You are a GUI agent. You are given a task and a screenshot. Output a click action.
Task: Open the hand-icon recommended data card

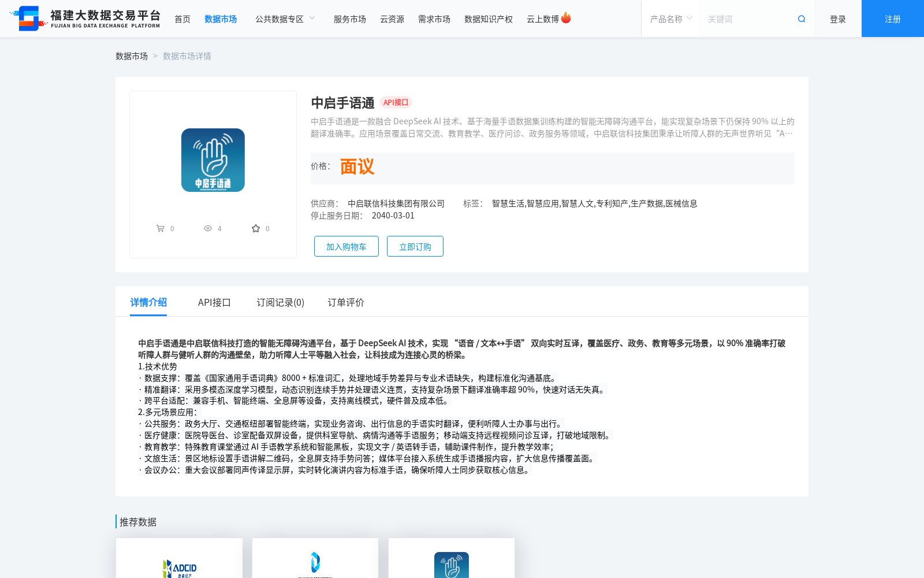(x=452, y=558)
